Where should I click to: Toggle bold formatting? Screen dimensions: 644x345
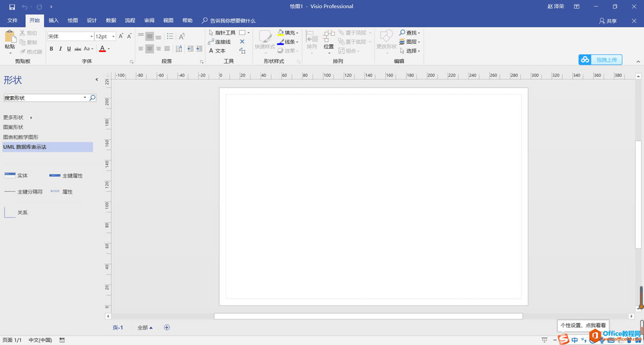(x=51, y=49)
